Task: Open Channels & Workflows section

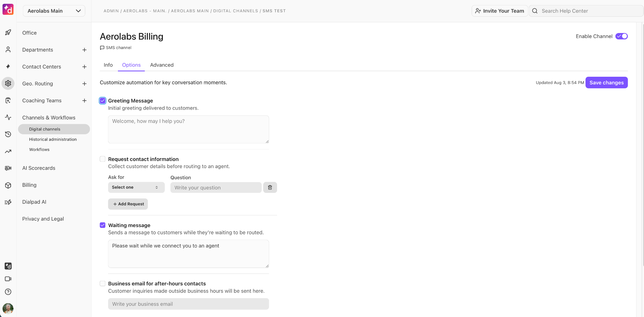Action: tap(49, 118)
